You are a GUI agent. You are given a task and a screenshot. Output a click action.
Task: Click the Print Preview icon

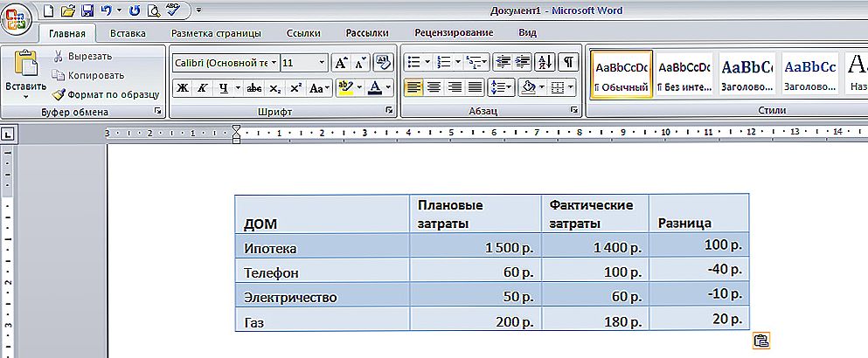154,10
